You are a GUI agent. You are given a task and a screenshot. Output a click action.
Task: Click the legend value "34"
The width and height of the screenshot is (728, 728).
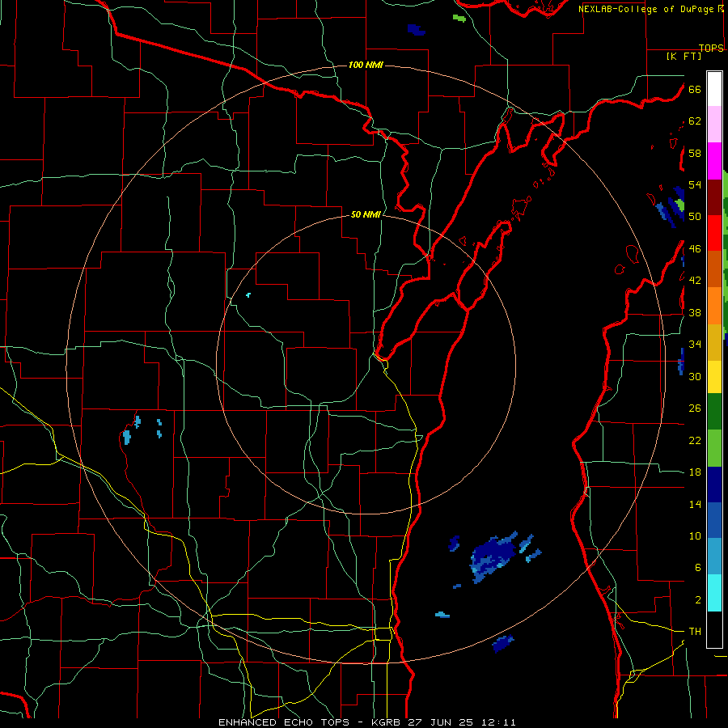click(695, 345)
